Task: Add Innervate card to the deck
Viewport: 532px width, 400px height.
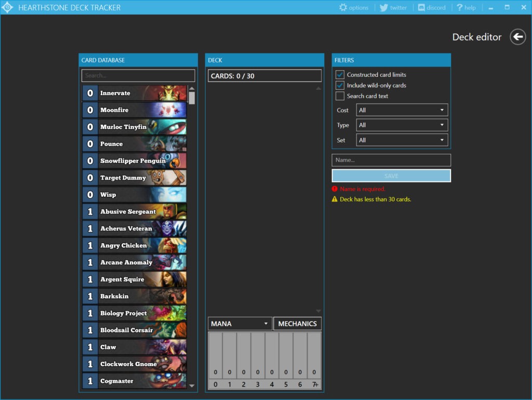Action: 135,93
